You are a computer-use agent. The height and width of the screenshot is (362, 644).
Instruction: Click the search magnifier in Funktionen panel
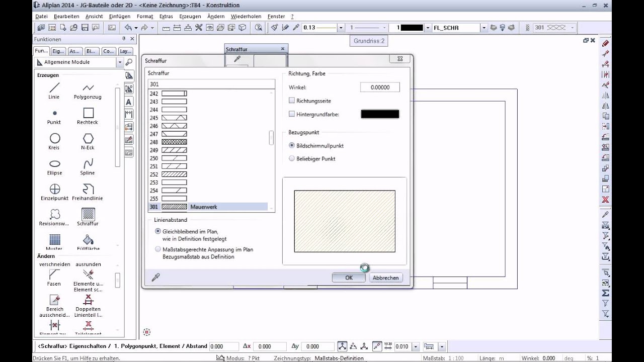click(129, 62)
